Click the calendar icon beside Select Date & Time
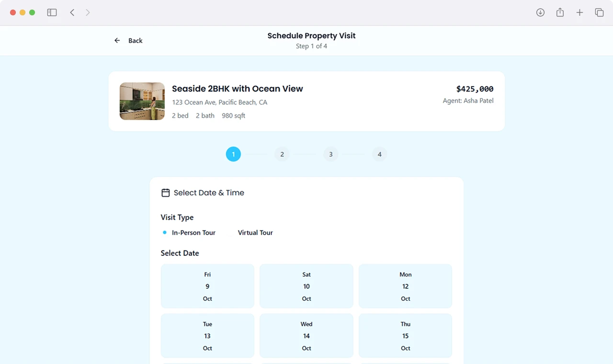613x364 pixels. [x=166, y=193]
